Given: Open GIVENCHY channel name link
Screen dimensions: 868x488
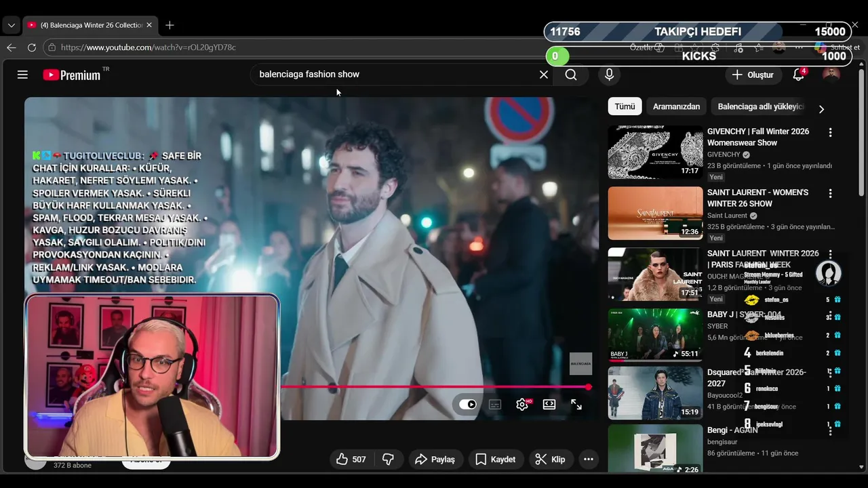Looking at the screenshot, I should [x=724, y=155].
